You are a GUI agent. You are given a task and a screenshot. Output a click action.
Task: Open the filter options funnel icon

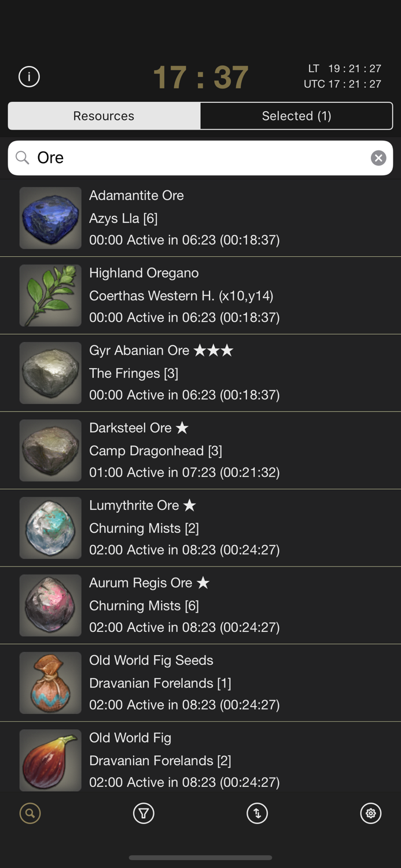(x=144, y=813)
